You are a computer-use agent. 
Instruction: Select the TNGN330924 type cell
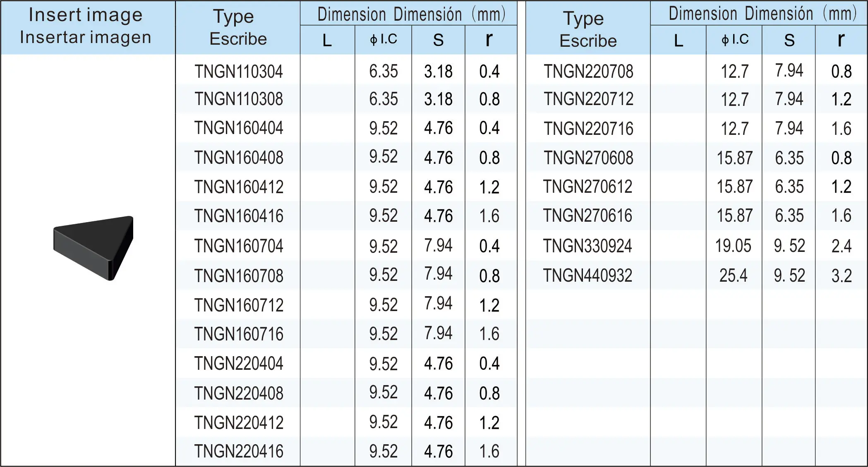coord(587,246)
